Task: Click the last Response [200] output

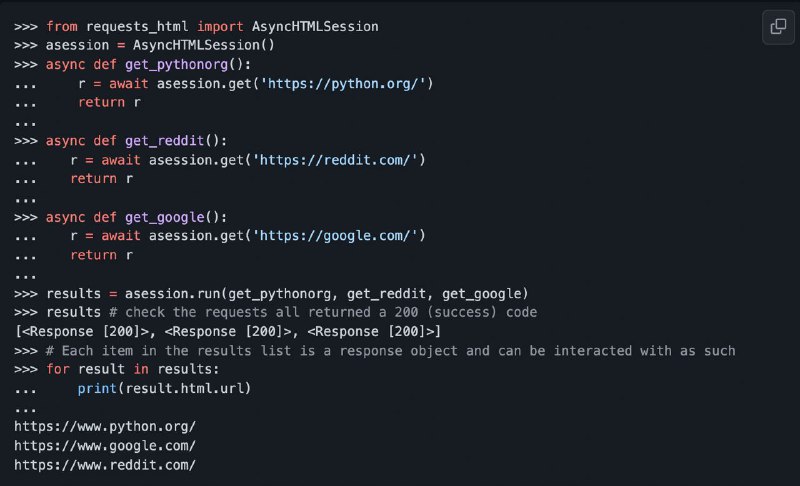Action: click(x=371, y=331)
